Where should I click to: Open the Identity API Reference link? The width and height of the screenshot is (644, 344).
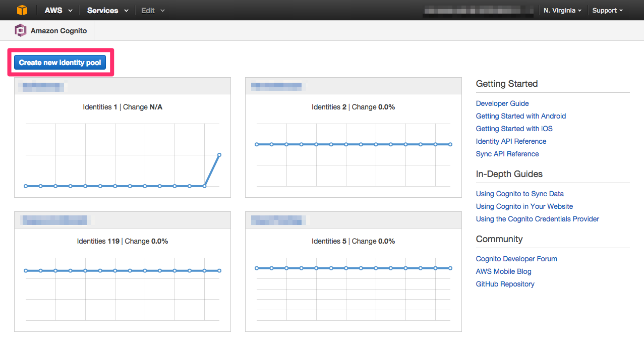pos(511,141)
